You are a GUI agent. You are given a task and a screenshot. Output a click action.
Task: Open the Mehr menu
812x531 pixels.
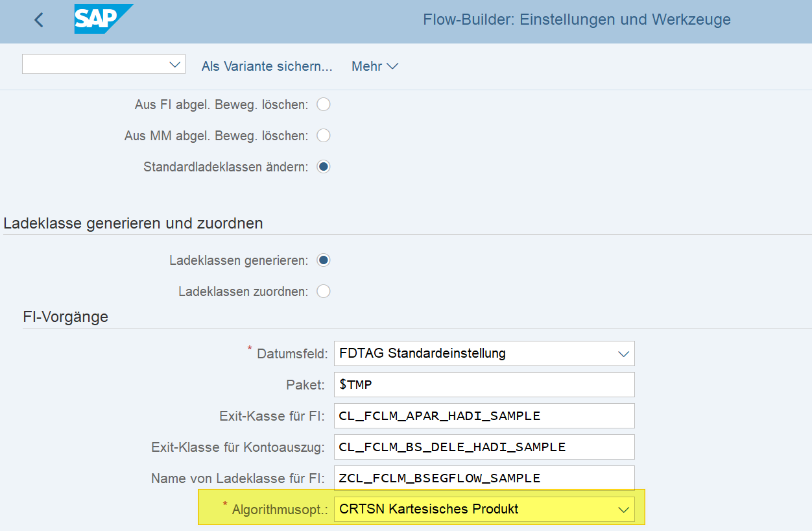pyautogui.click(x=374, y=66)
